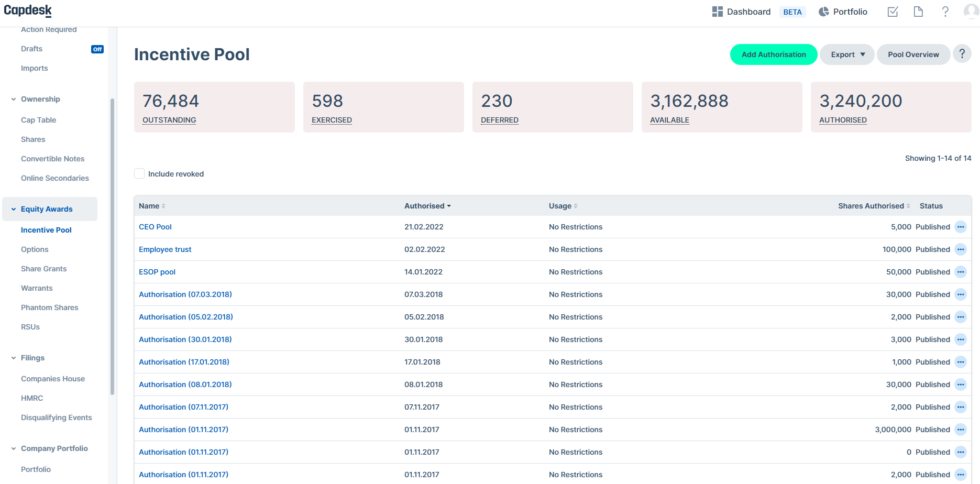Image resolution: width=980 pixels, height=484 pixels.
Task: Open the Export dropdown
Action: pos(847,54)
